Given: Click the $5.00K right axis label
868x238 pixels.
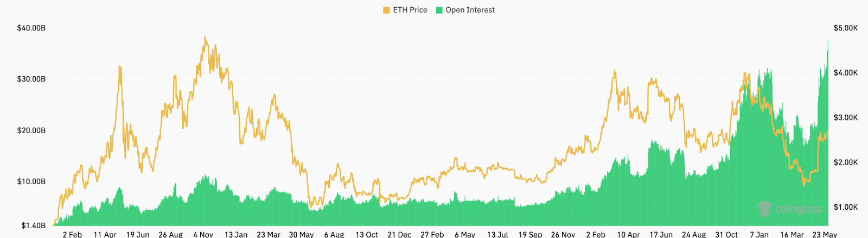Looking at the screenshot, I should click(846, 28).
